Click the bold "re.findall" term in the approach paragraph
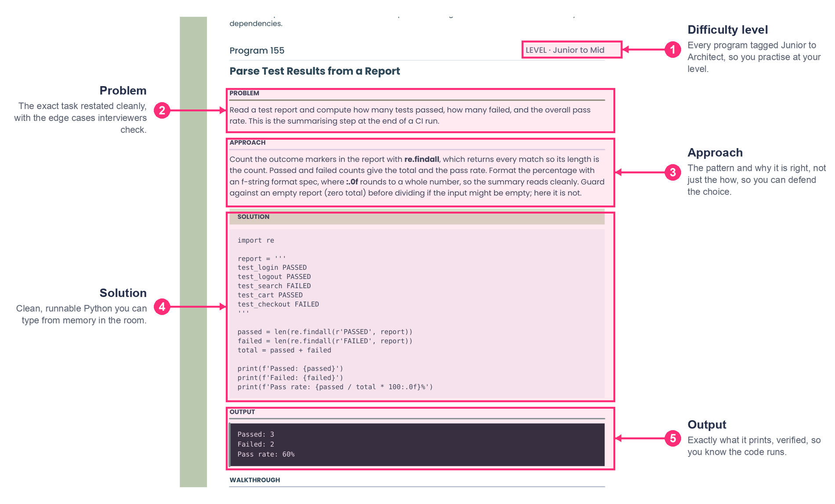This screenshot has height=504, width=835. (x=421, y=159)
